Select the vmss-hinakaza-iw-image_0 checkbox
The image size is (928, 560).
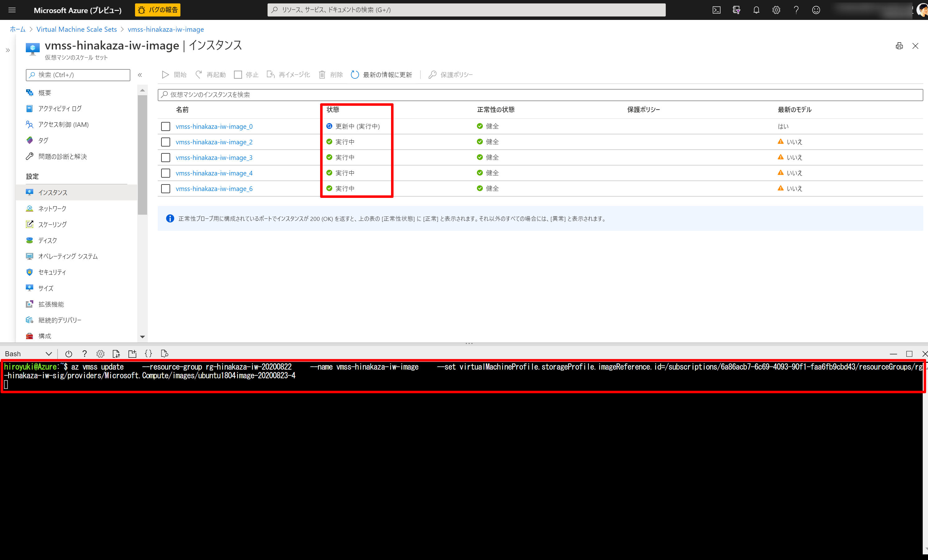pyautogui.click(x=165, y=126)
